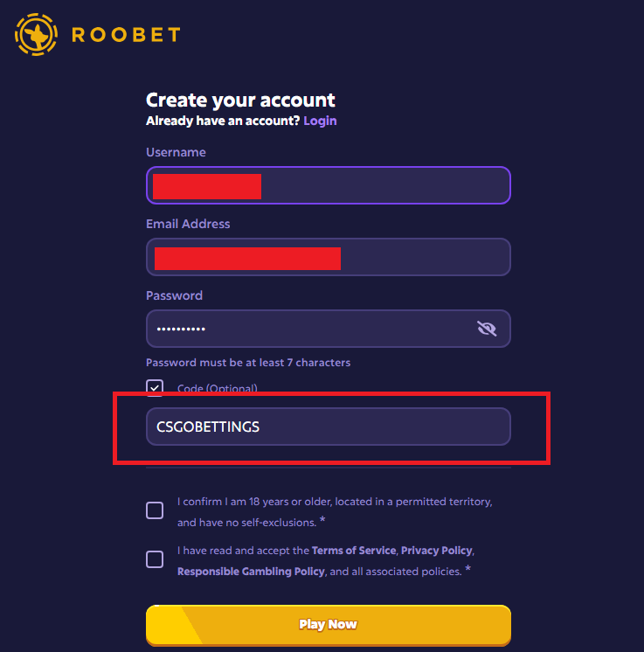Image resolution: width=644 pixels, height=652 pixels.
Task: Click the Roobet kangaroo logo icon
Action: pos(36,34)
